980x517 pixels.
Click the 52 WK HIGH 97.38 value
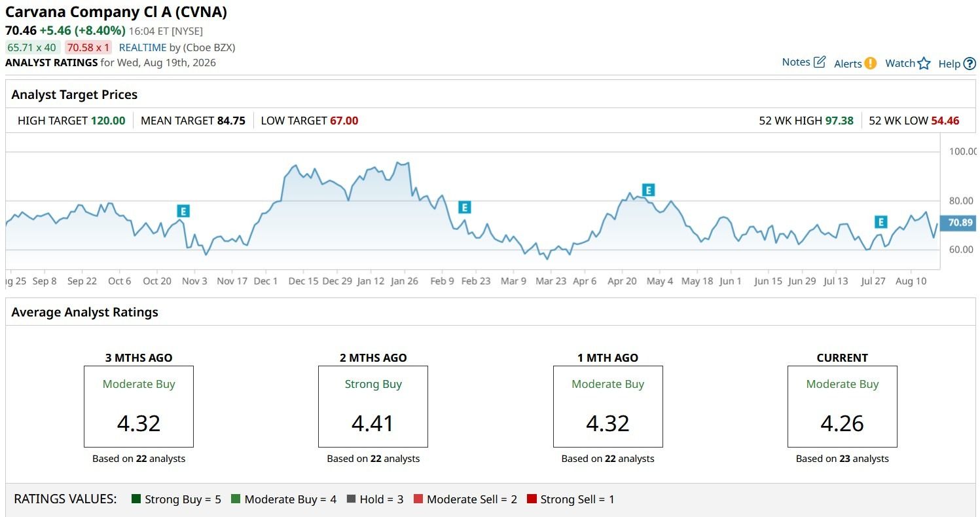839,121
